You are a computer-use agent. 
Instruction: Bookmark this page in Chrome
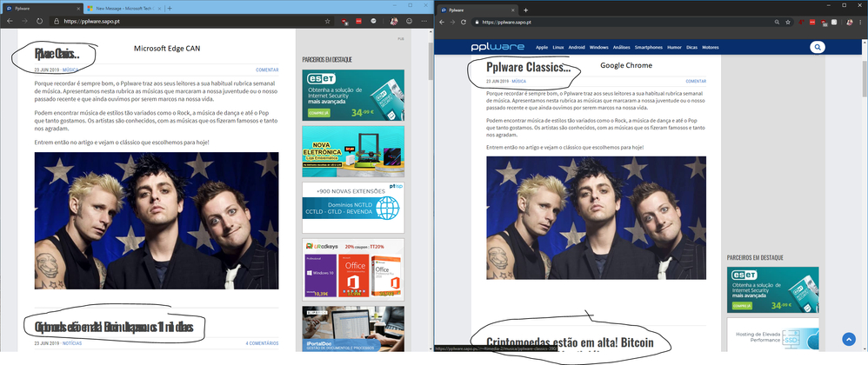[788, 22]
